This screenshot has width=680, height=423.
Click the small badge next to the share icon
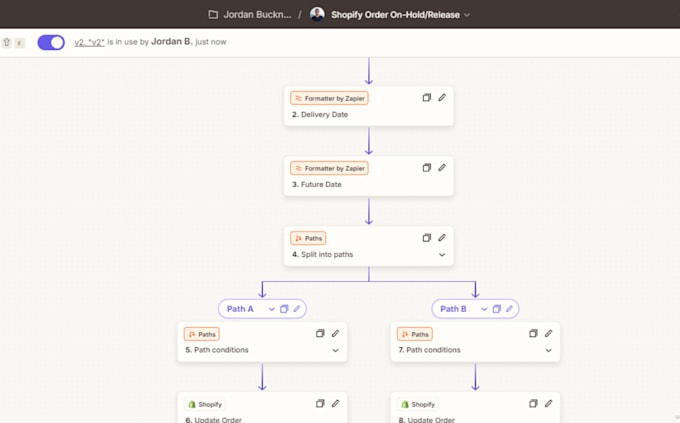click(x=20, y=43)
